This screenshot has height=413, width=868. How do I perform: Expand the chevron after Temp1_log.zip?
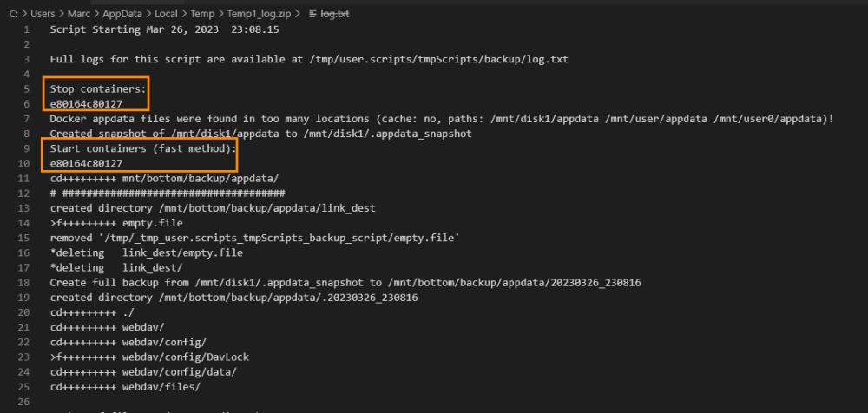tap(299, 14)
